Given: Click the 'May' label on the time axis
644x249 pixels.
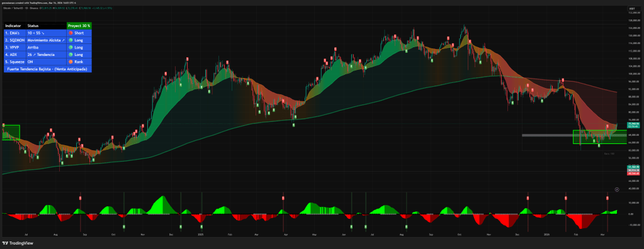Looking at the screenshot, I should point(314,235).
